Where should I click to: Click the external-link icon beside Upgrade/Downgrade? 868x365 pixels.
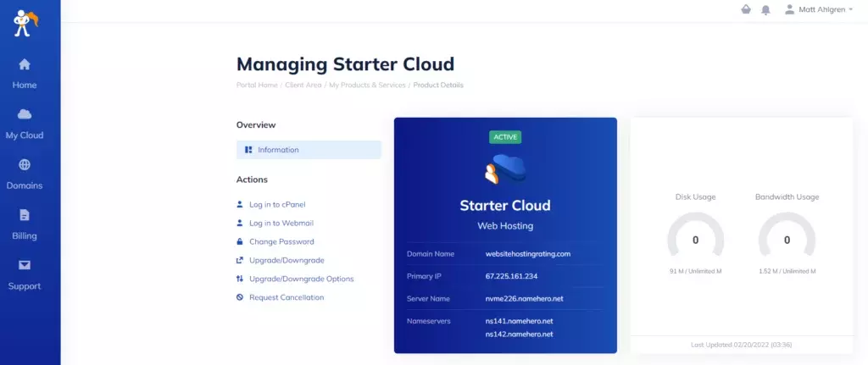pyautogui.click(x=240, y=260)
